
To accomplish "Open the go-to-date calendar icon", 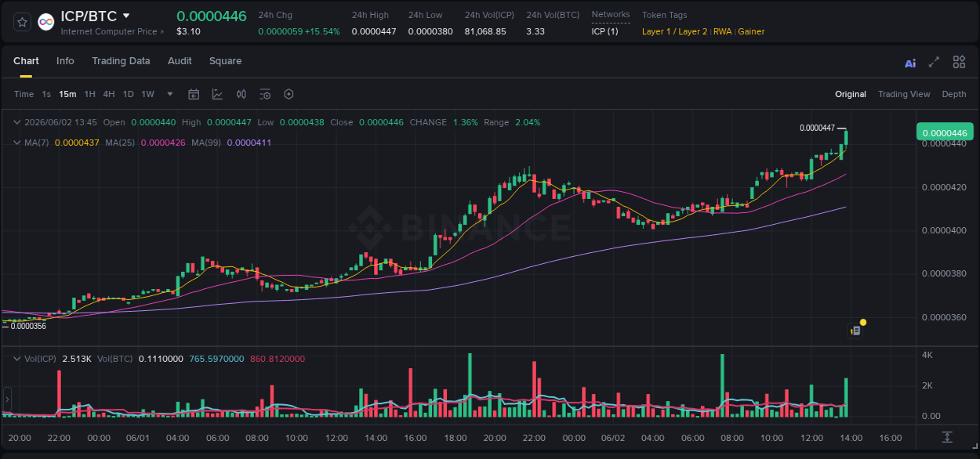I will pyautogui.click(x=194, y=94).
